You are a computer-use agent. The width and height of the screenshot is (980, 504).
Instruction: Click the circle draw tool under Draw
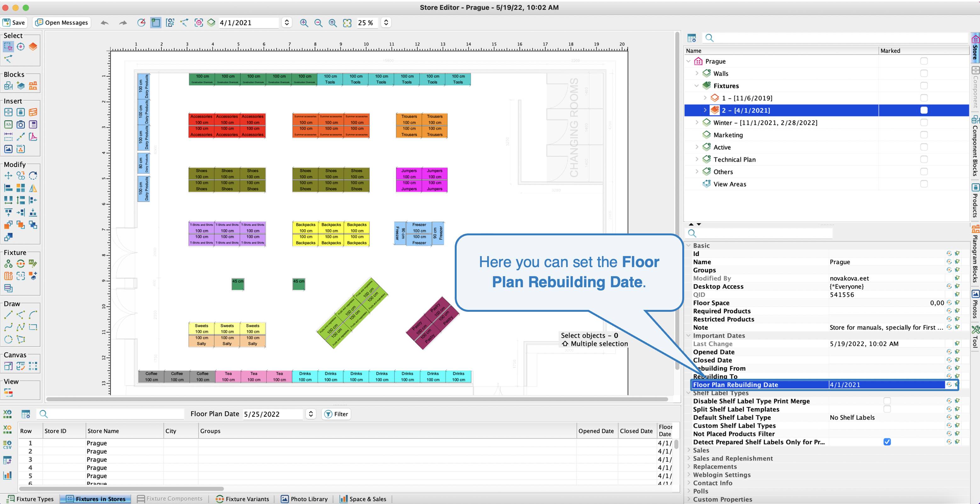[x=8, y=339]
